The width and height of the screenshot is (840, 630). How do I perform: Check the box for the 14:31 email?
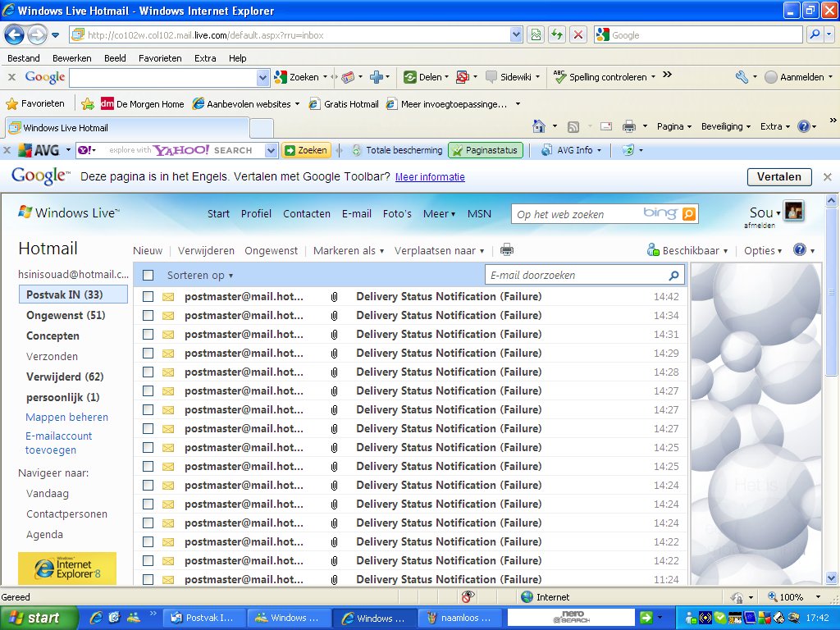point(148,335)
